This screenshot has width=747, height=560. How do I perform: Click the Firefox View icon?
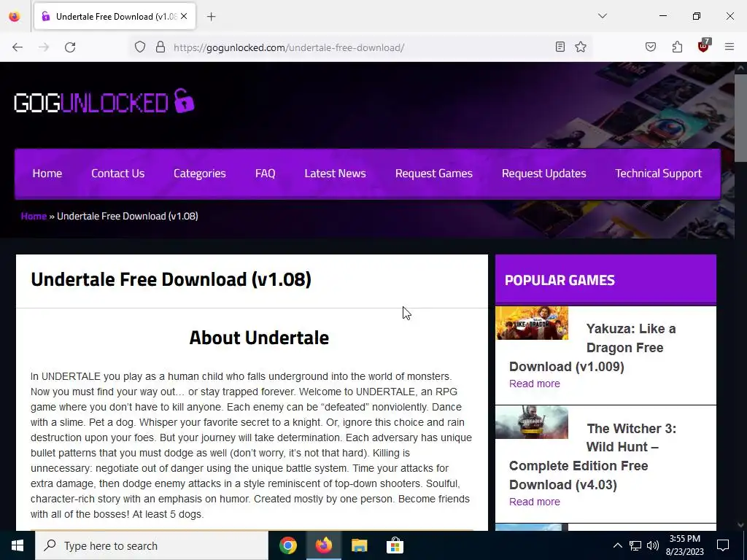coord(15,16)
